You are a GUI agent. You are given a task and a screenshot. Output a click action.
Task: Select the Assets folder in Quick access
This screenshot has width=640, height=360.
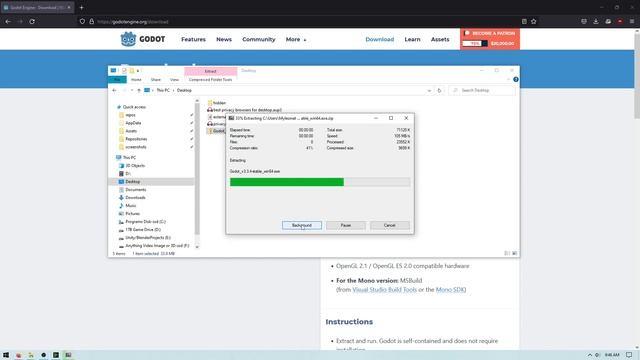131,131
